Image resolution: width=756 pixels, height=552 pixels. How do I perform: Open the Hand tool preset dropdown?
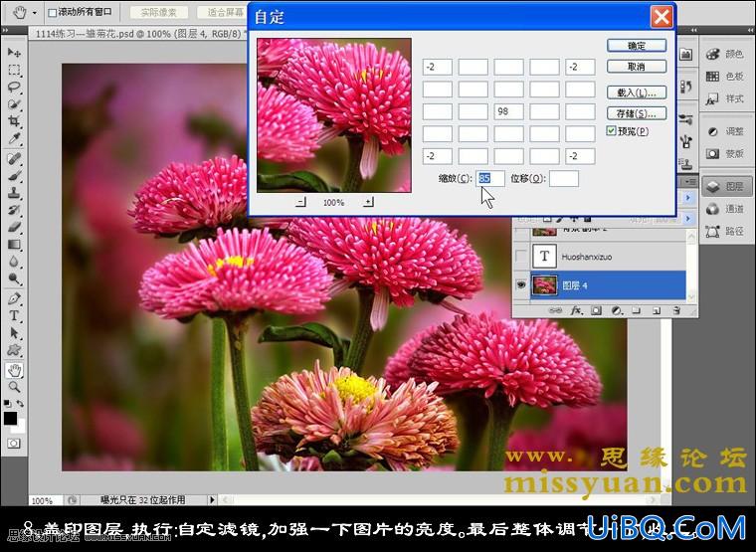[x=34, y=13]
